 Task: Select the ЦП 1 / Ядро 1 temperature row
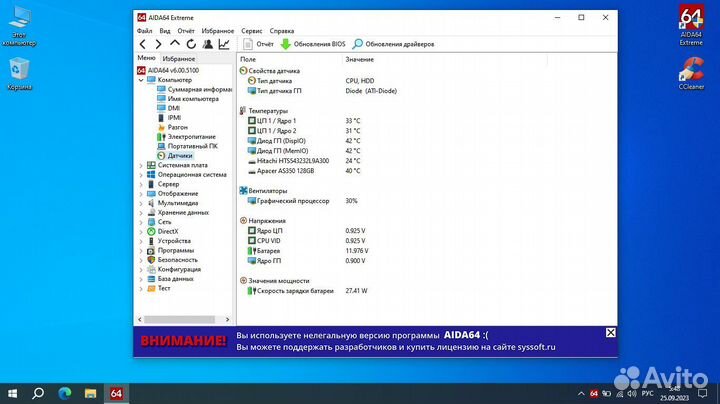pyautogui.click(x=304, y=121)
